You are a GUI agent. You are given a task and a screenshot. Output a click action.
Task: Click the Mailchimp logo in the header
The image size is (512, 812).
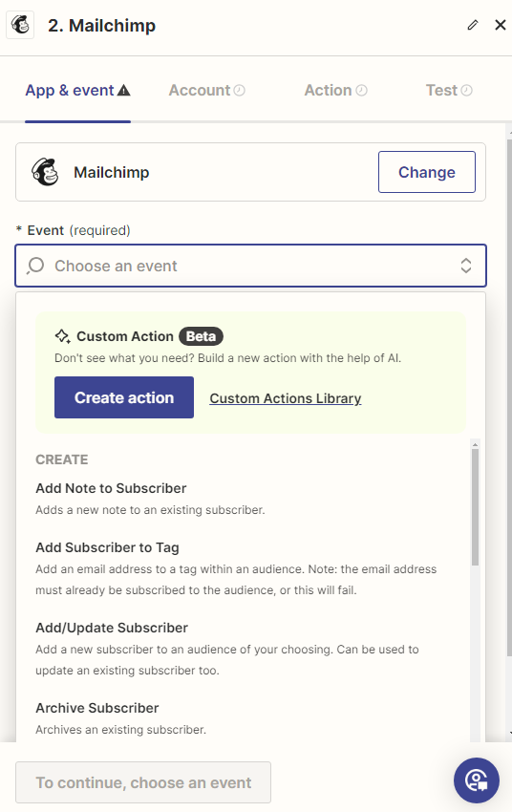pos(20,25)
